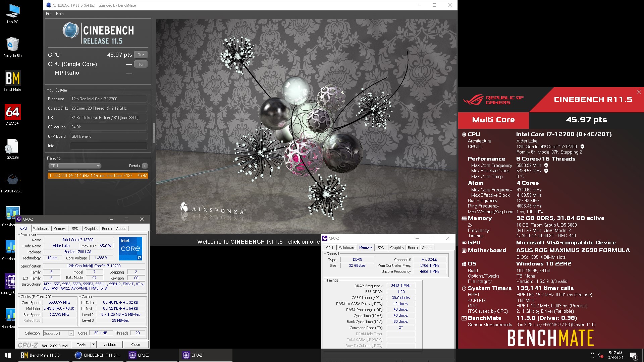Launch BenchMate desktop shortcut

click(12, 81)
